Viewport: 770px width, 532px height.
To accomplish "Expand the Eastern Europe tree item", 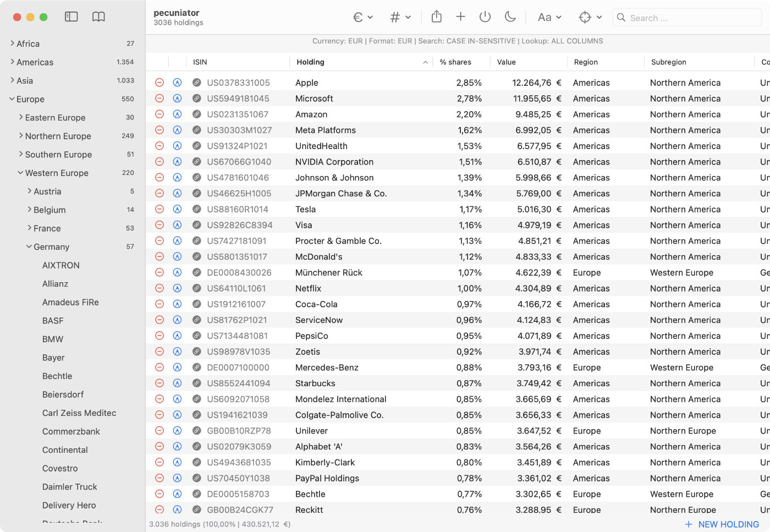I will pyautogui.click(x=20, y=117).
